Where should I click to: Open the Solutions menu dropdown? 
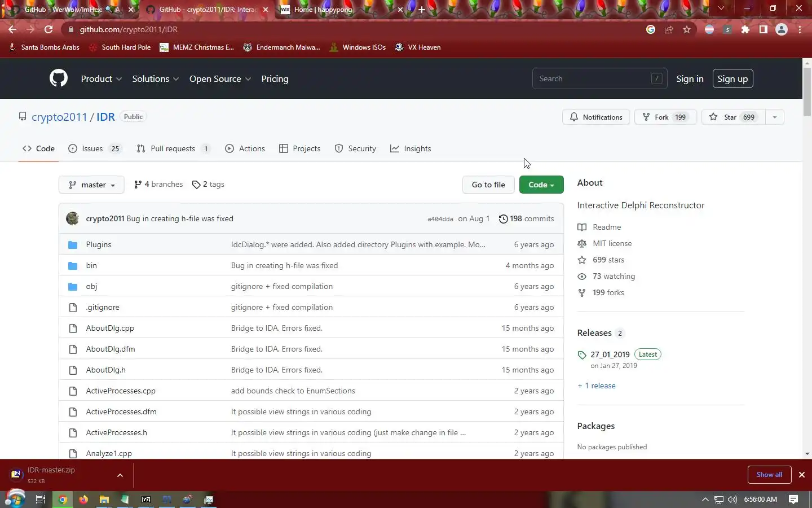(156, 78)
